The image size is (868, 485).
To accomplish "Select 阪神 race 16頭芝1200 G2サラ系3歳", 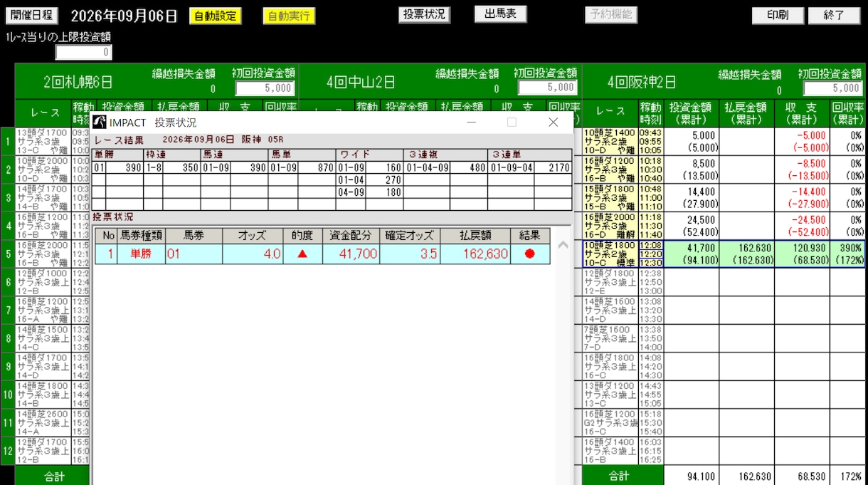I will tap(610, 422).
